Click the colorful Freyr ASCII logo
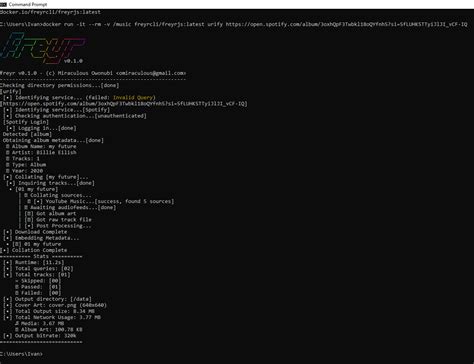The height and width of the screenshot is (364, 474). click(43, 48)
